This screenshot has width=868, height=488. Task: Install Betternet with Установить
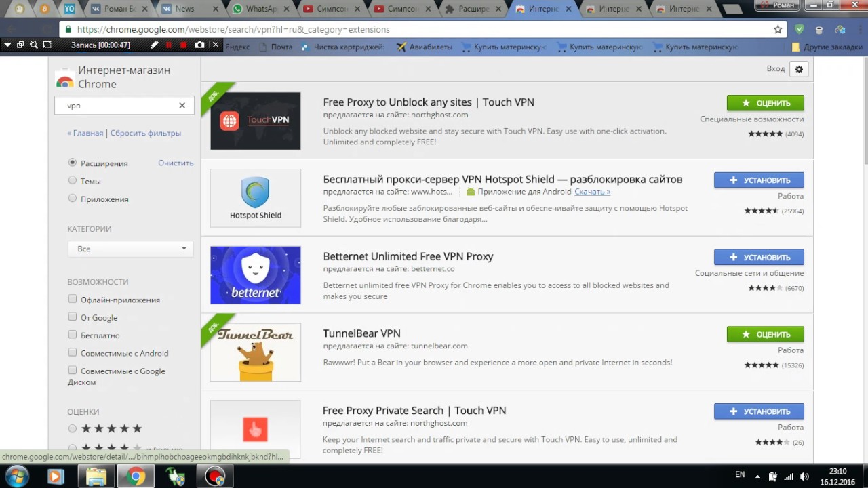tap(759, 258)
